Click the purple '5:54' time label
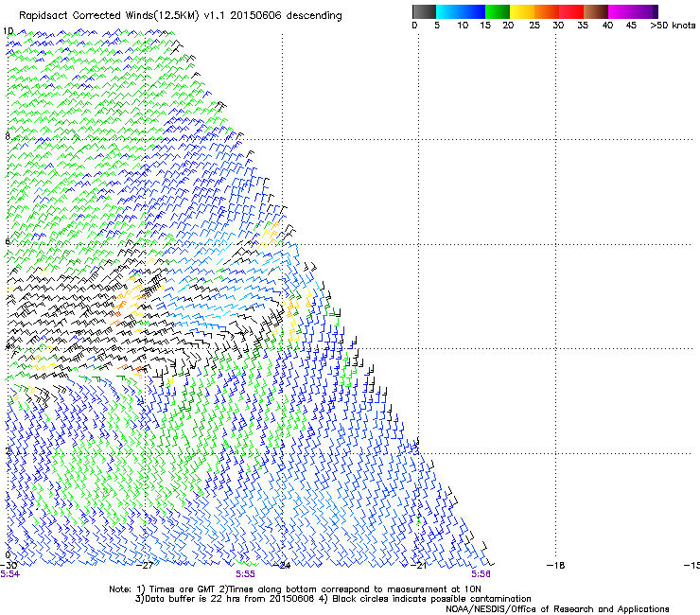Image resolution: width=700 pixels, height=615 pixels. tap(9, 574)
